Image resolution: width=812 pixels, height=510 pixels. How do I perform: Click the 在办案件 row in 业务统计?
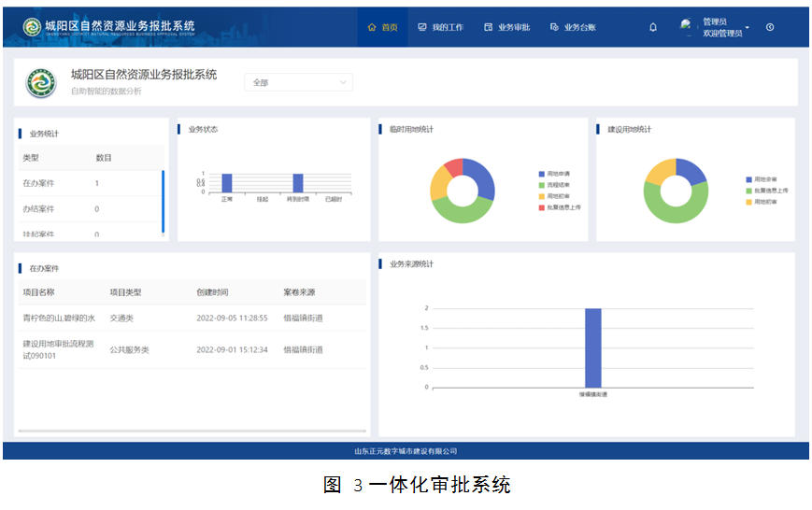point(38,183)
